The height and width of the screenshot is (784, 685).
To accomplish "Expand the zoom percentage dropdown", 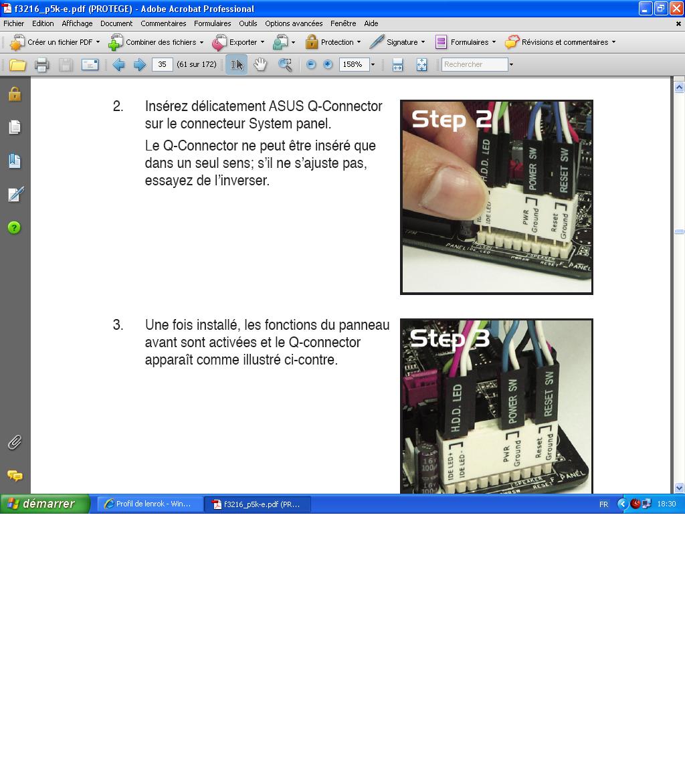I will [373, 65].
